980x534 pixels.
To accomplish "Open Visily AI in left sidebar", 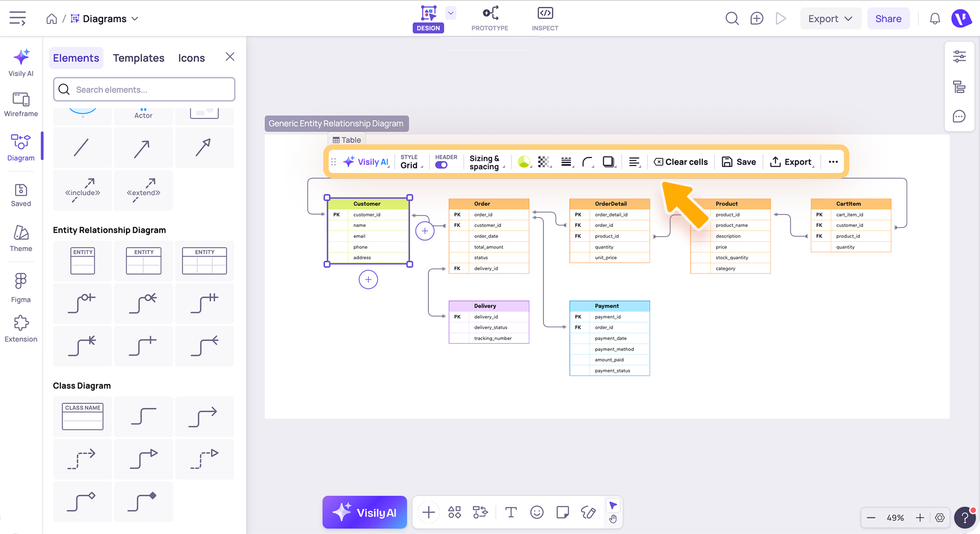I will 21,63.
